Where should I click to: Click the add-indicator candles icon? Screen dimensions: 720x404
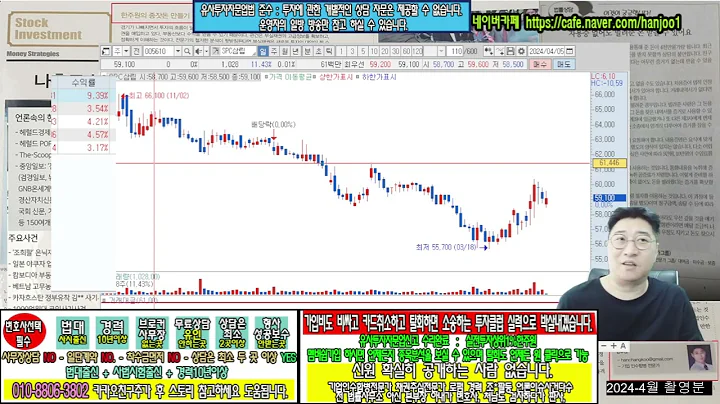[x=489, y=51]
